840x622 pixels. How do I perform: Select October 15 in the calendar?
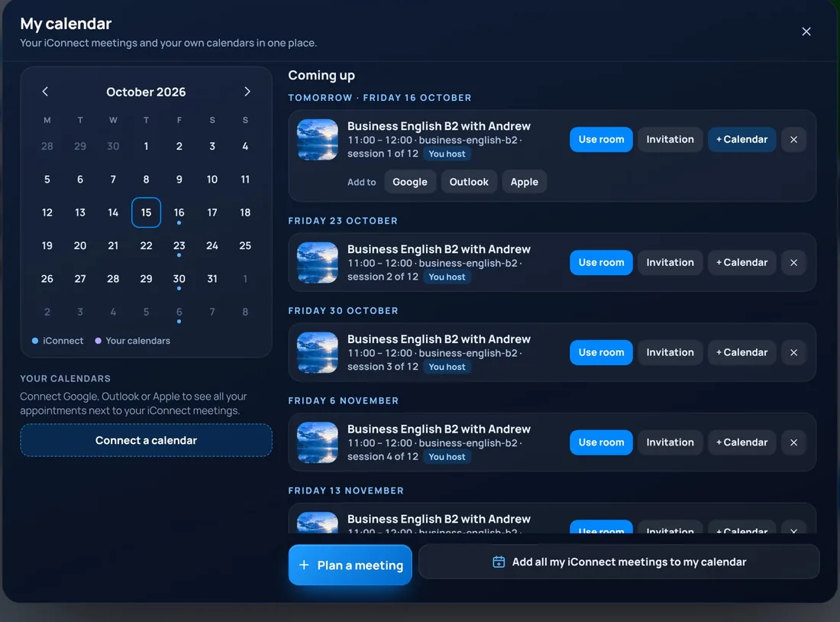[x=147, y=213]
